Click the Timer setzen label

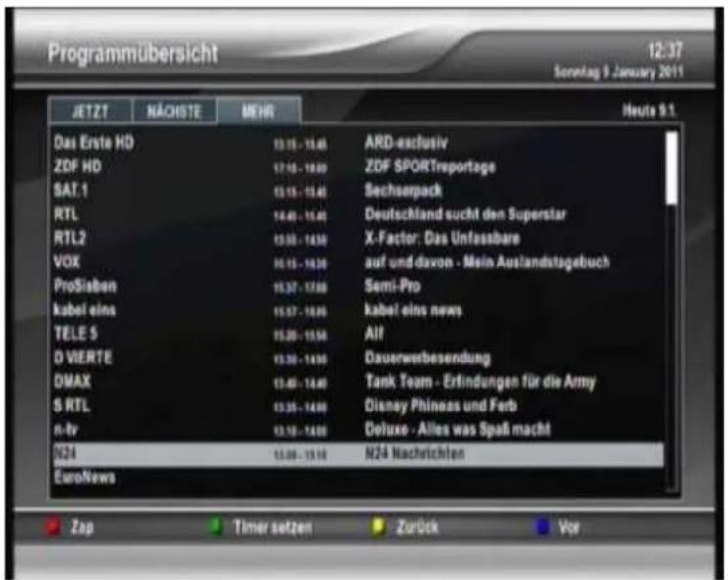272,527
